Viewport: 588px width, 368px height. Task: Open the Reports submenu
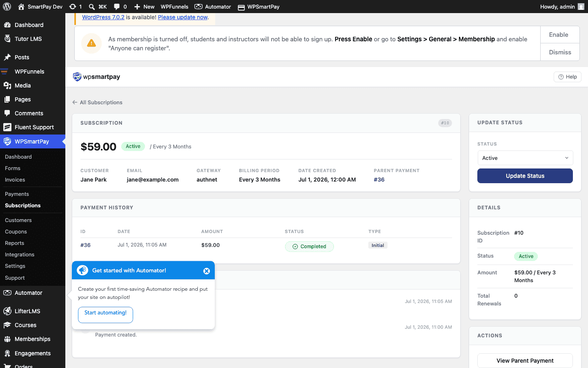[15, 243]
